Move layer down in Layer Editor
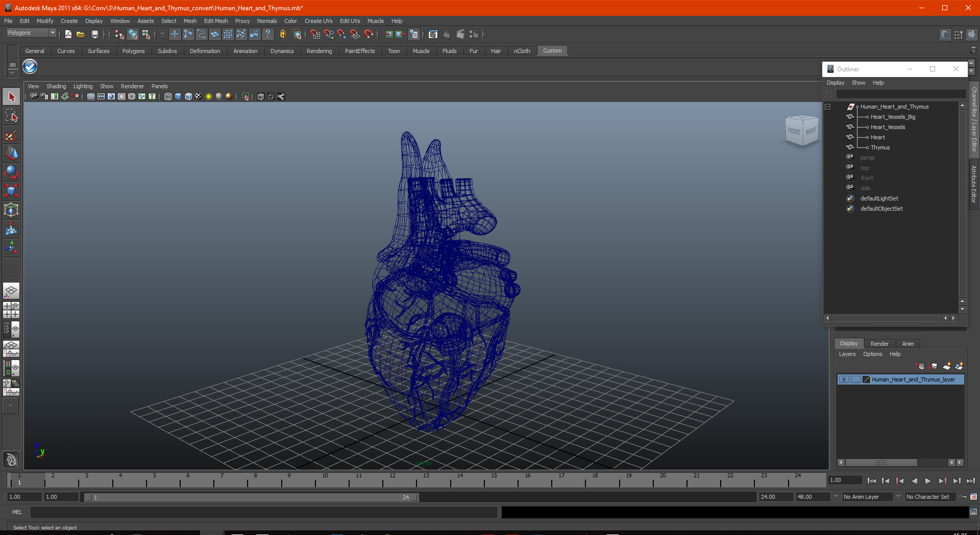 click(x=934, y=366)
